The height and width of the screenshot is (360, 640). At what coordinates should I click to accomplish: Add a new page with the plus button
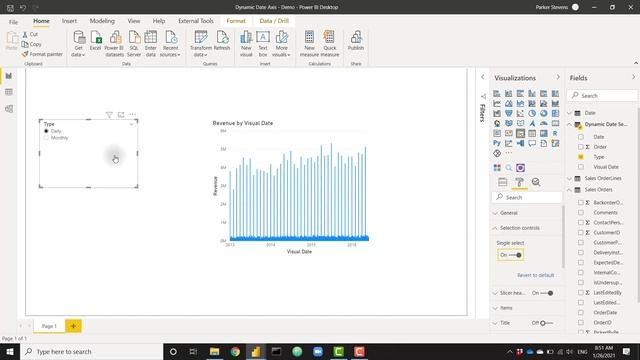pos(73,326)
